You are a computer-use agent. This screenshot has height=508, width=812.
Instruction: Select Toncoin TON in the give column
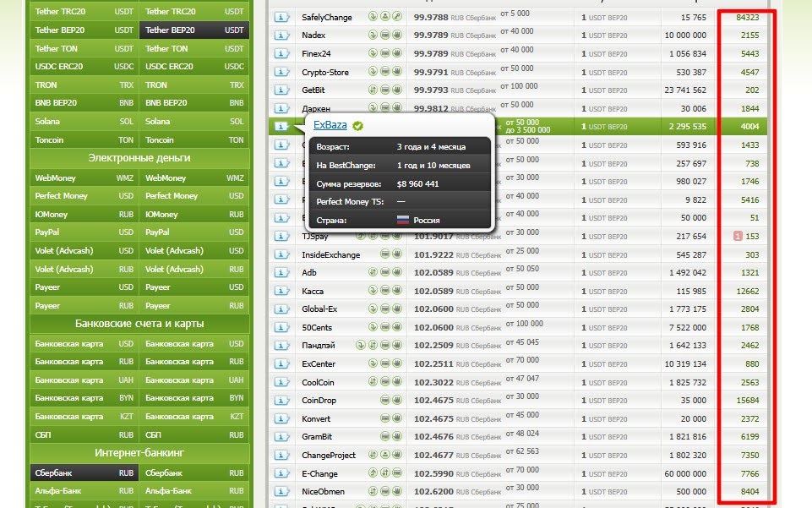pos(84,139)
